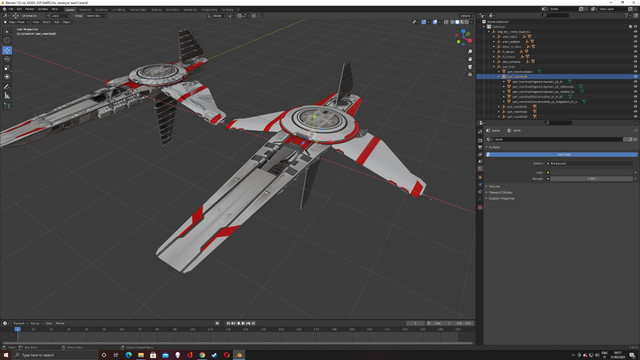The height and width of the screenshot is (360, 640).
Task: Play the animation forward
Action: 243,323
